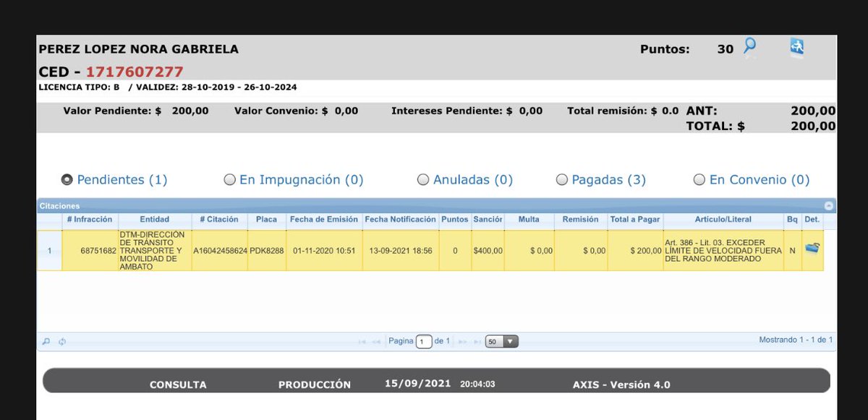The width and height of the screenshot is (868, 420).
Task: Click the blue exit icon at top right
Action: [796, 47]
